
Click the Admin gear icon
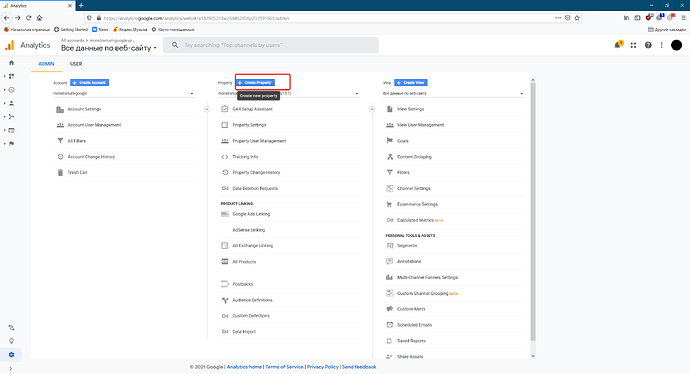(11, 355)
